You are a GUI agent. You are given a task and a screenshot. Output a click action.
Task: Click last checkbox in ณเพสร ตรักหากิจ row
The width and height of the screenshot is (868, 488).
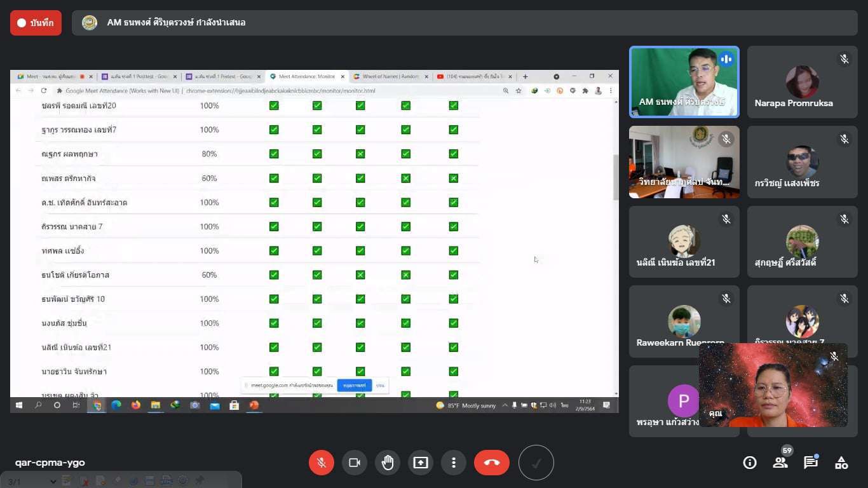454,179
